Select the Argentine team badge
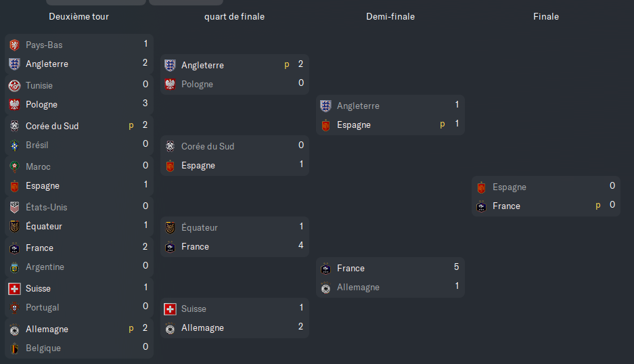Image resolution: width=634 pixels, height=364 pixels. pos(14,267)
